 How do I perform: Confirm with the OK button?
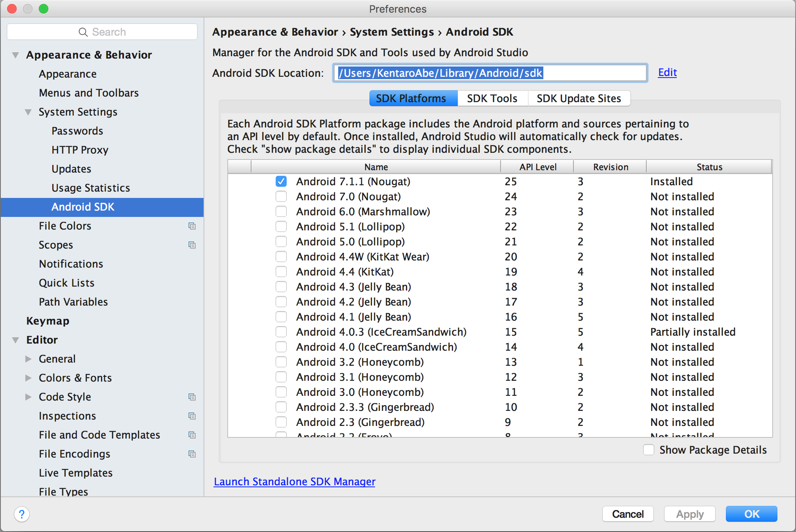[752, 514]
